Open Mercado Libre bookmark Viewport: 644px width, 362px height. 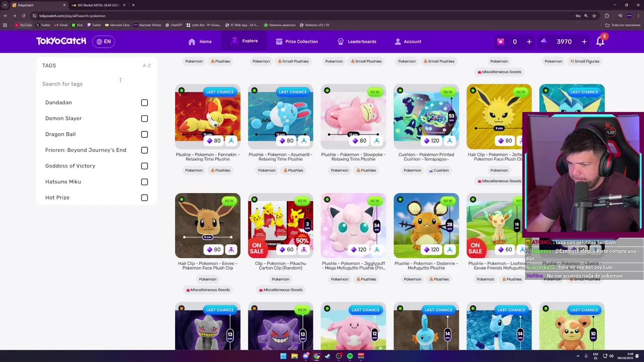pyautogui.click(x=117, y=25)
